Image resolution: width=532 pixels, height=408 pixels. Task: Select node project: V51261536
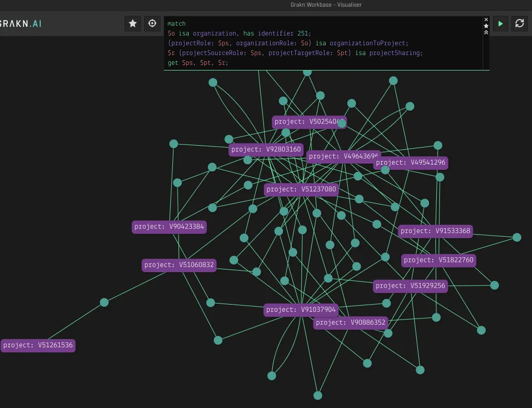(38, 345)
